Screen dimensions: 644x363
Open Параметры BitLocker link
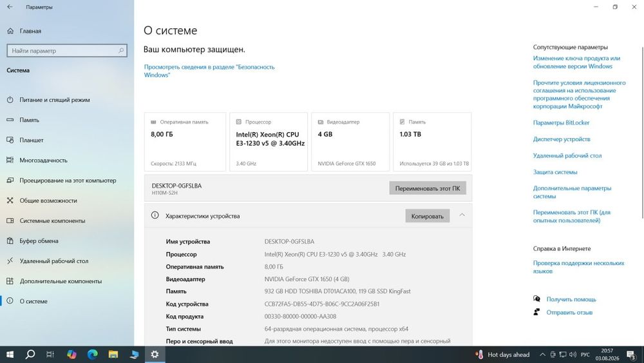tap(561, 123)
